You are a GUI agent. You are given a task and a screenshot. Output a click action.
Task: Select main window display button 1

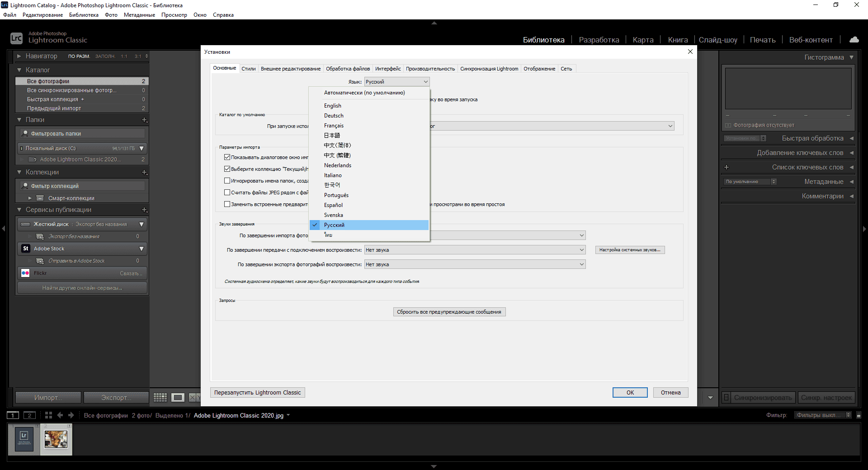13,415
